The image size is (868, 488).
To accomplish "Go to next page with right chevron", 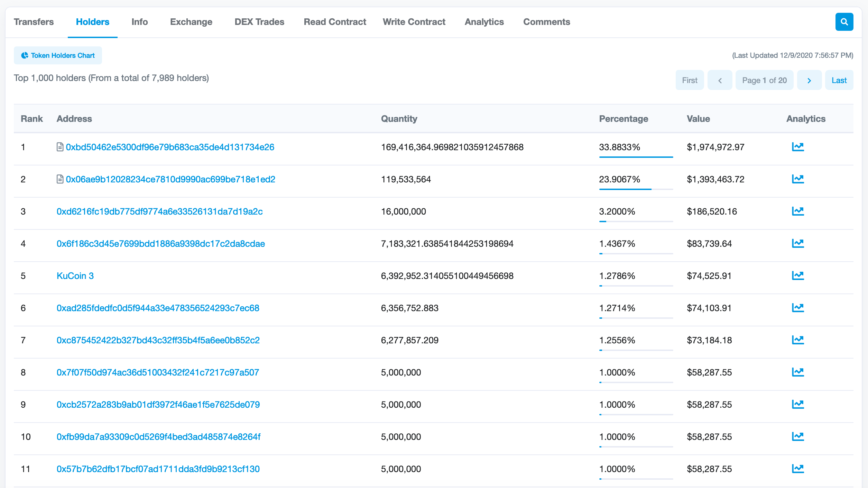I will coord(809,80).
